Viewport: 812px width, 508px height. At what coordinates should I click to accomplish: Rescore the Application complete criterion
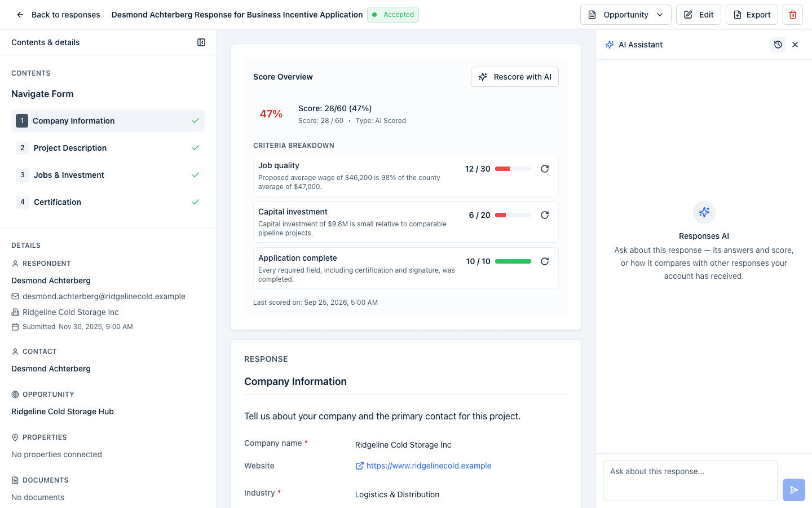pyautogui.click(x=545, y=261)
